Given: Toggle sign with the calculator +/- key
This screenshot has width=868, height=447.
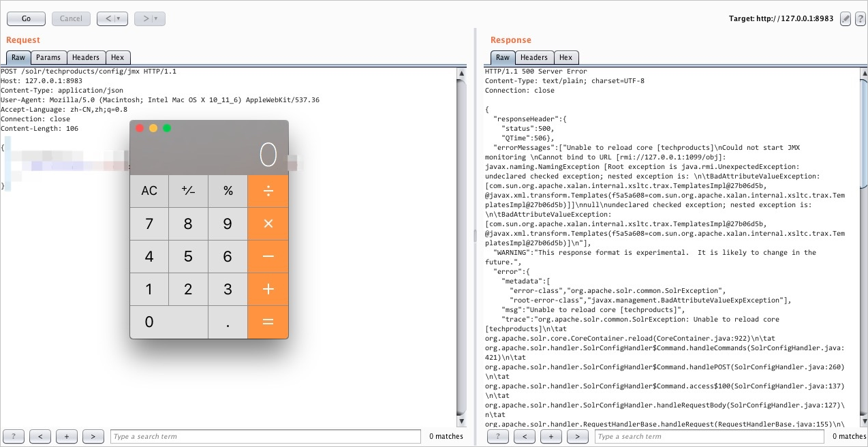Looking at the screenshot, I should (x=188, y=191).
